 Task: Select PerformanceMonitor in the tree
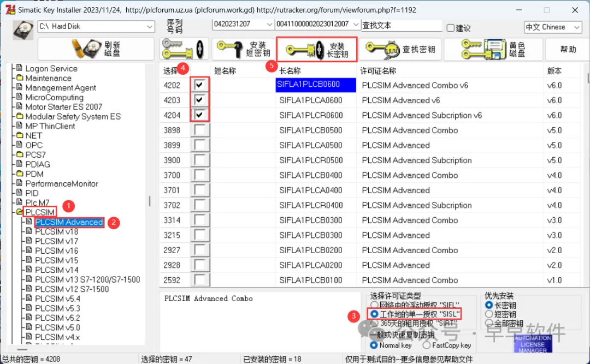(x=62, y=183)
